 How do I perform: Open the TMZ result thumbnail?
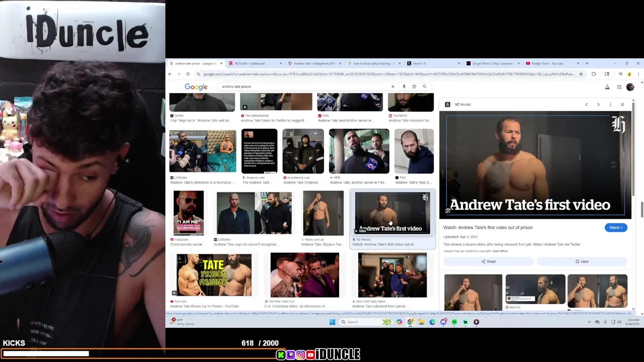click(x=414, y=151)
